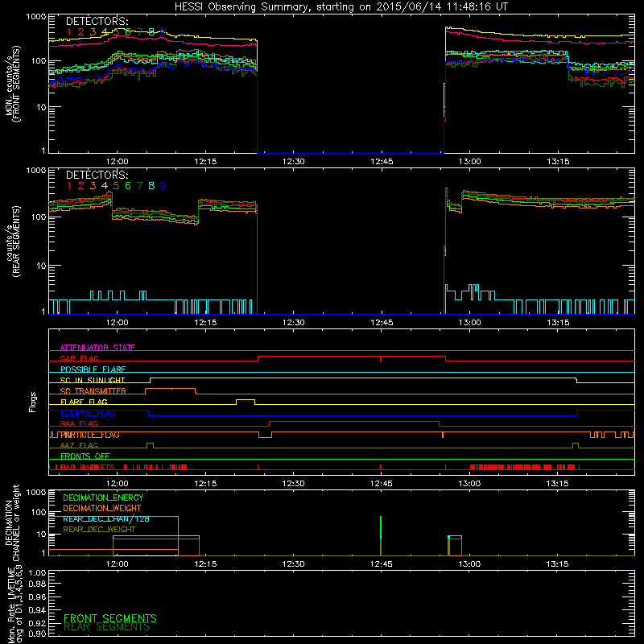Viewport: 644px width, 644px height.
Task: Click 12:30 tick under decimation plot
Action: point(293,564)
